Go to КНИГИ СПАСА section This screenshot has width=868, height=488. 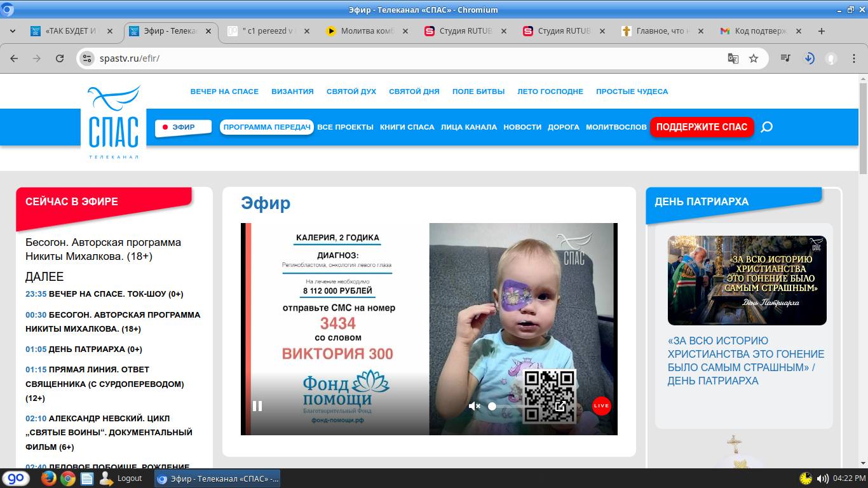point(407,127)
